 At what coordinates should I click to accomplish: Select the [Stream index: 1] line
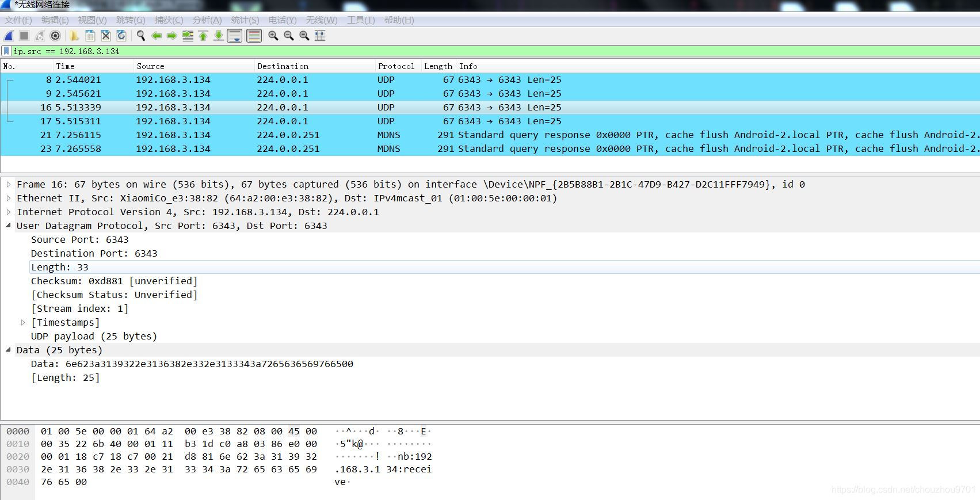(80, 309)
